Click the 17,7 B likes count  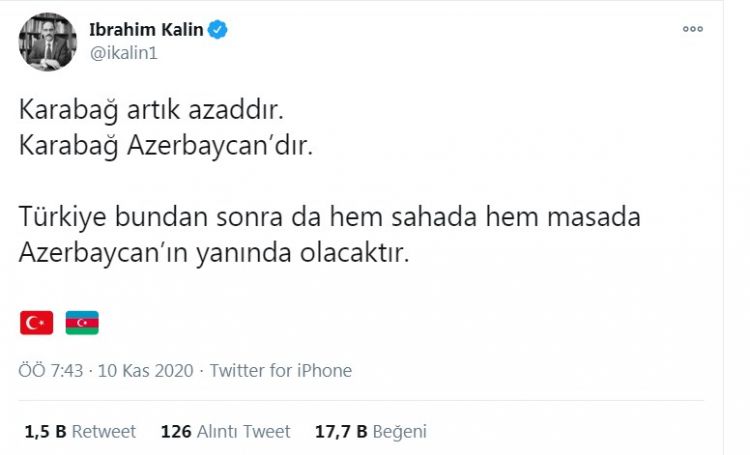click(340, 432)
